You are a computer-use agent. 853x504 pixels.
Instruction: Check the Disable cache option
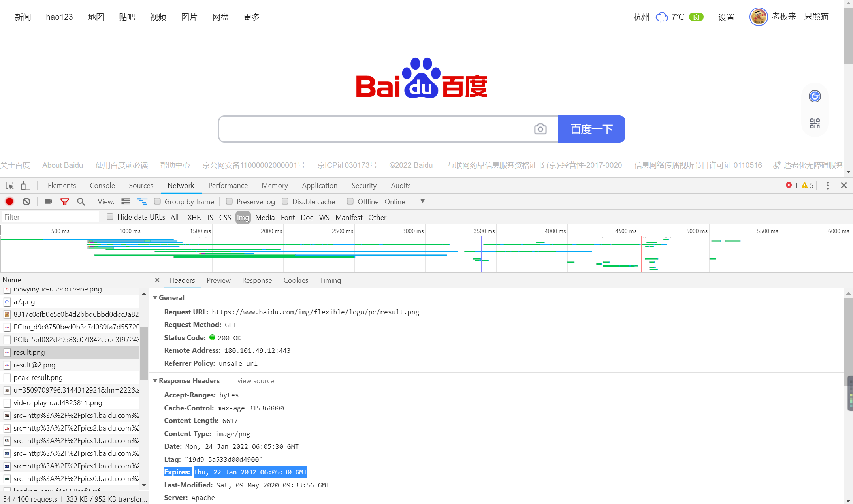(285, 201)
